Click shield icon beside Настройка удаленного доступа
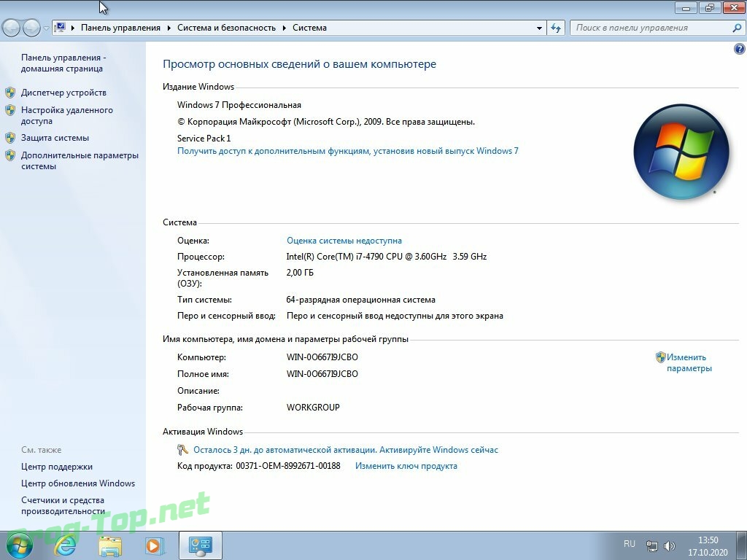This screenshot has height=560, width=747. [10, 111]
